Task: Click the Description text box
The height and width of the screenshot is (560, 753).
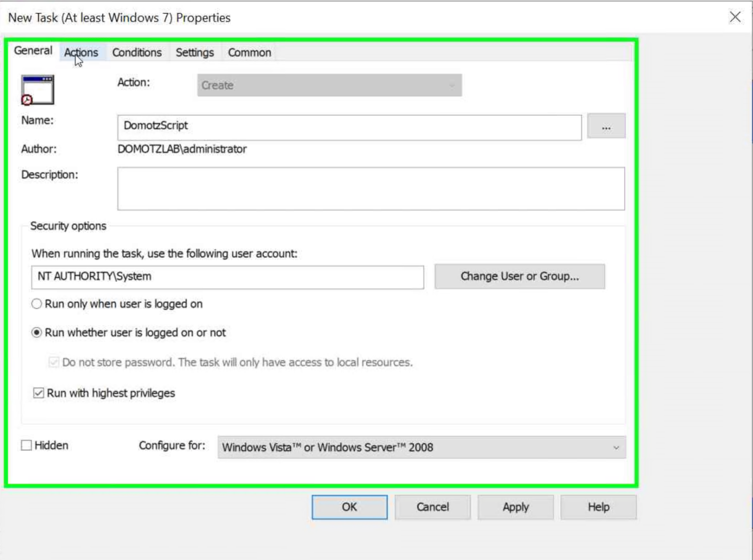Action: 371,189
